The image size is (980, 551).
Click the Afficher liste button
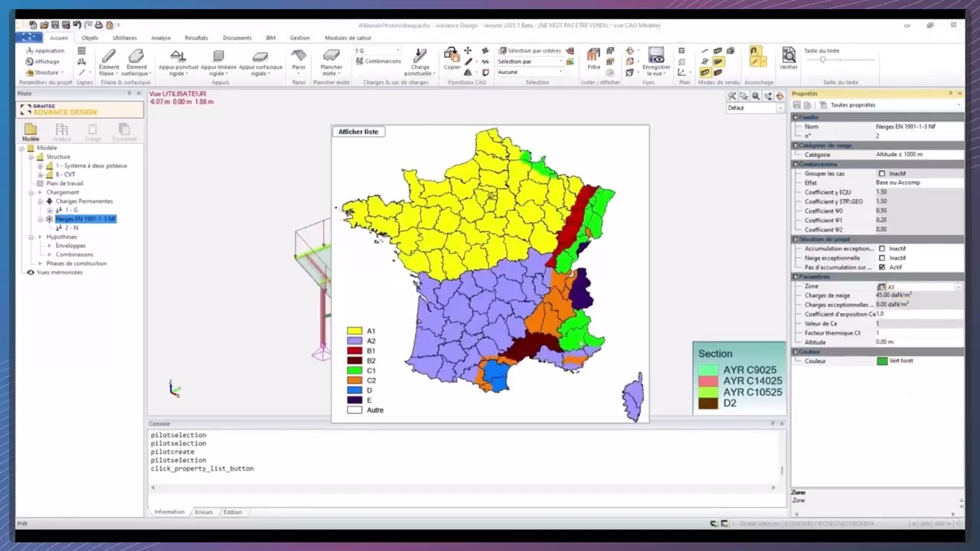(358, 132)
